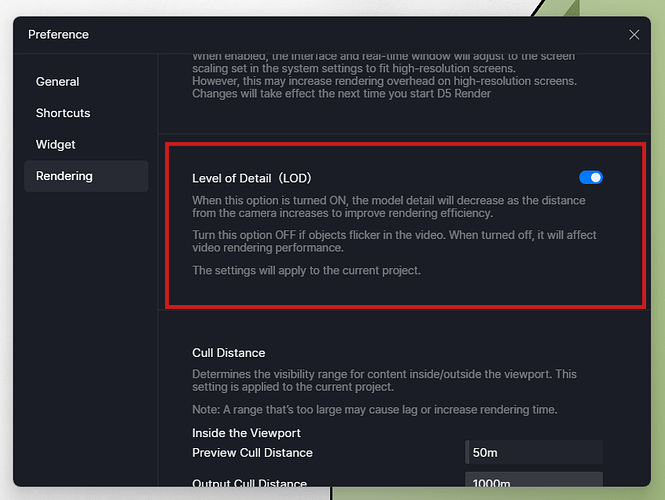Click the note about objects flickering in video
665x500 pixels.
388,239
